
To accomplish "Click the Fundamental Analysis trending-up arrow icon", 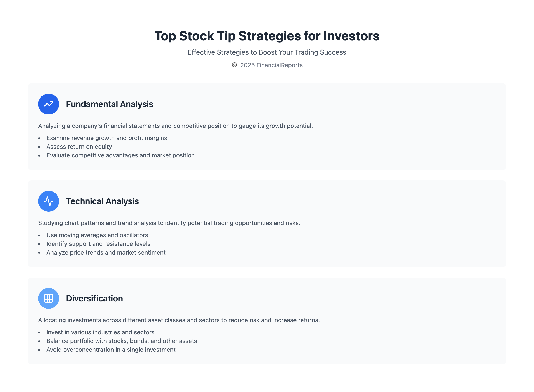I will coord(48,104).
